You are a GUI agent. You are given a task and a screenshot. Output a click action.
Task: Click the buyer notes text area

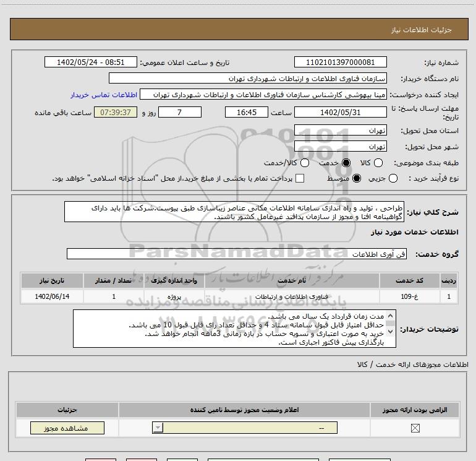[234, 329]
